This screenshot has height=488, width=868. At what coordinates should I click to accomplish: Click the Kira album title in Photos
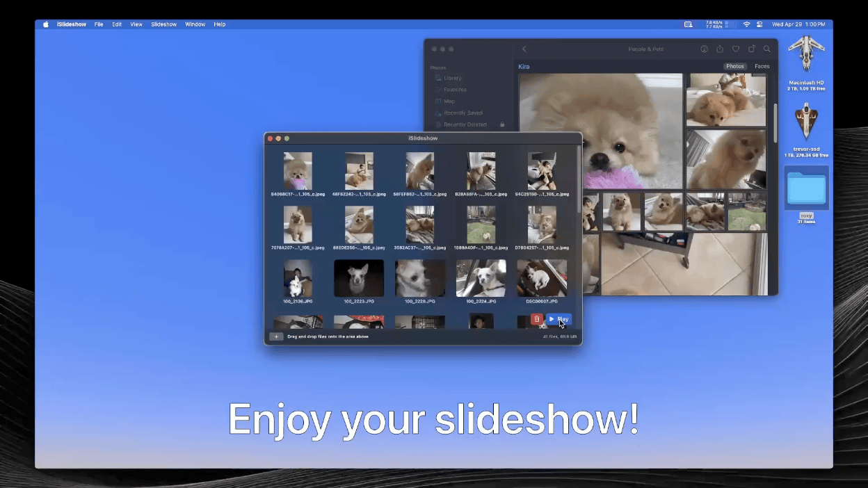pyautogui.click(x=524, y=67)
